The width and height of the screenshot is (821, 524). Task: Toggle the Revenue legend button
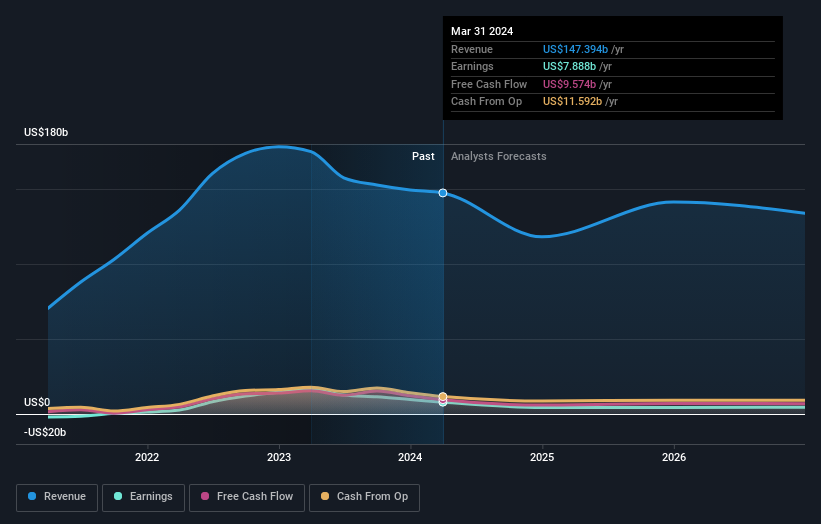point(57,497)
